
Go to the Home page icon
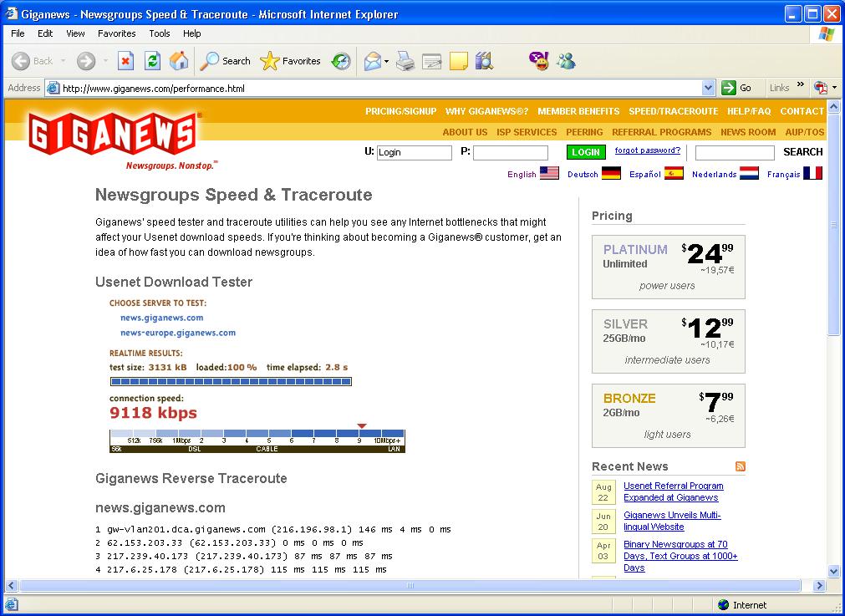(179, 61)
